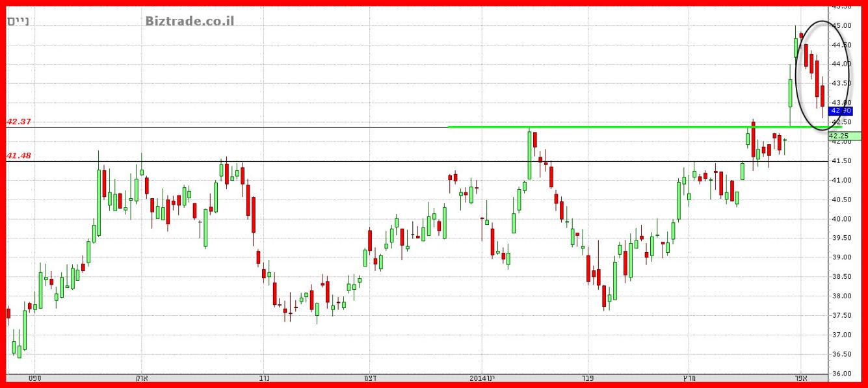Click the אוק month label on time axis
The height and width of the screenshot is (388, 868).
[141, 378]
